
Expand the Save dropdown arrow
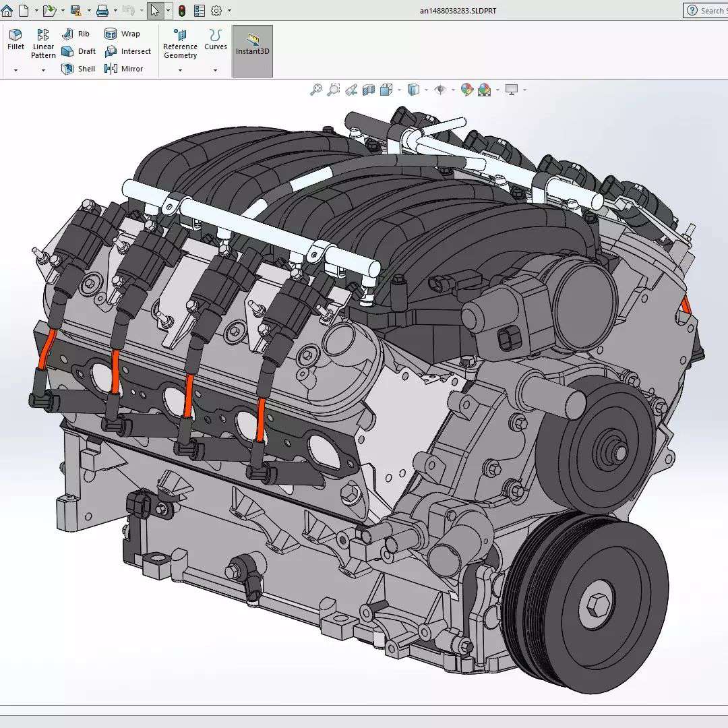(89, 10)
